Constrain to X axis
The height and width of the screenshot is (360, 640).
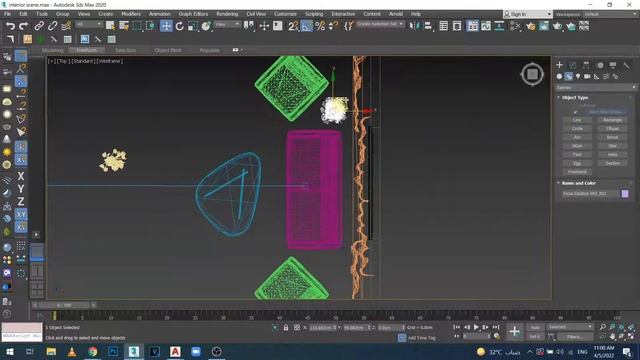point(21,176)
